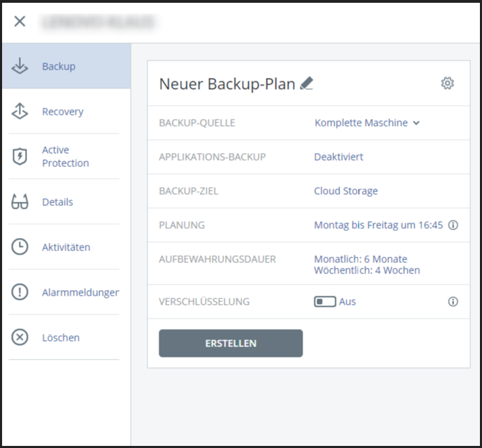The height and width of the screenshot is (448, 482).
Task: Click the Details glasses icon
Action: pos(20,202)
